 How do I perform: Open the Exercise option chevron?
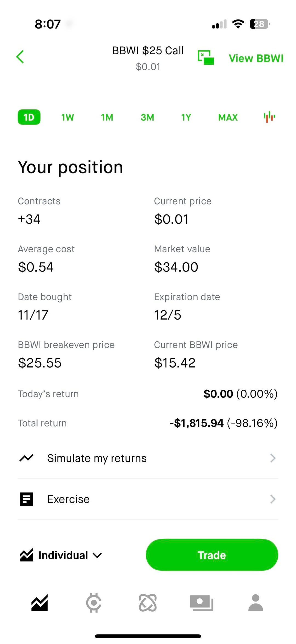click(273, 499)
